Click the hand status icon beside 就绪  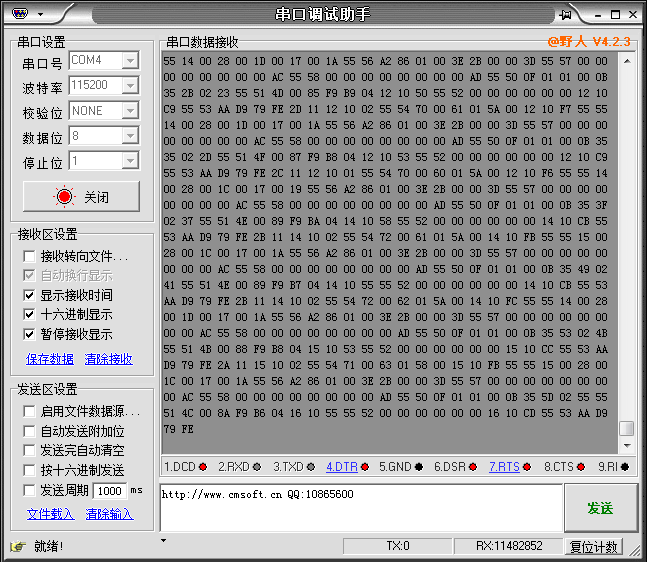[18, 547]
